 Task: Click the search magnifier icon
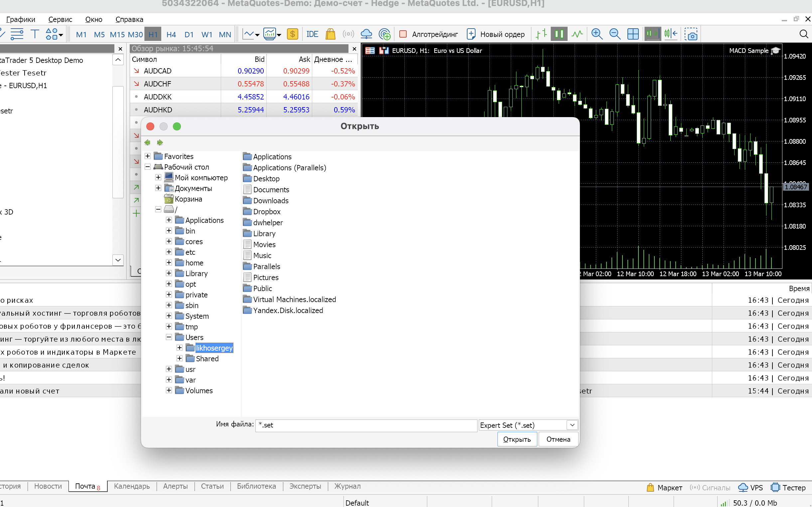[x=804, y=34]
